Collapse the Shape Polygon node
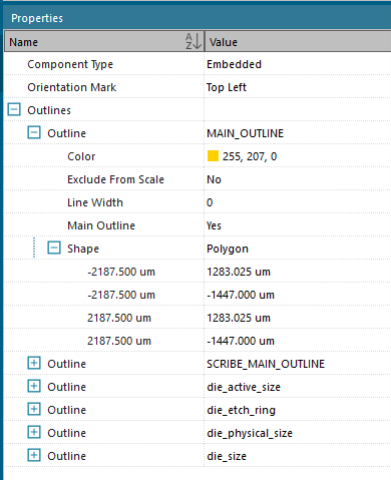391x480 pixels. pos(54,248)
